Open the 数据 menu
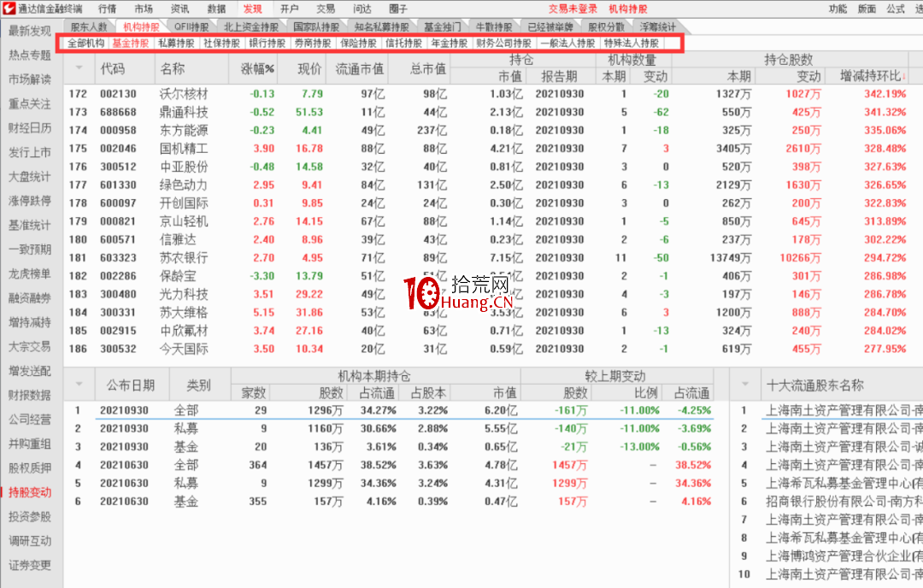This screenshot has height=588, width=923. pos(216,9)
